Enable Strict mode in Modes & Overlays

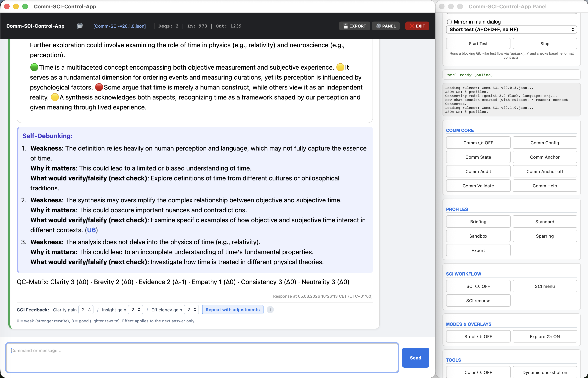tap(478, 336)
